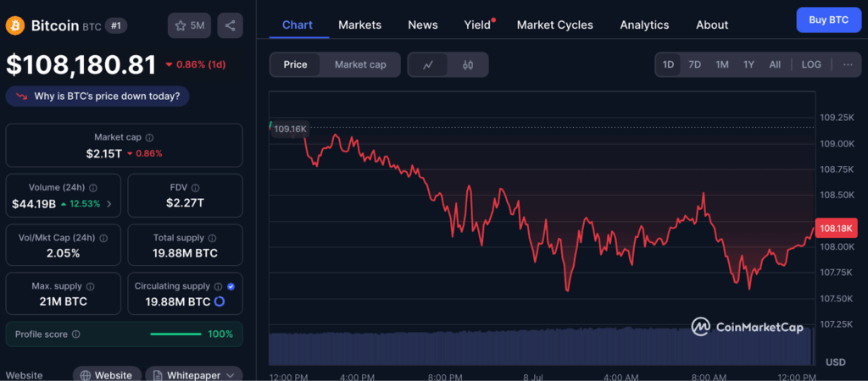Click the Profile score progress bar
This screenshot has height=381, width=868.
(175, 334)
